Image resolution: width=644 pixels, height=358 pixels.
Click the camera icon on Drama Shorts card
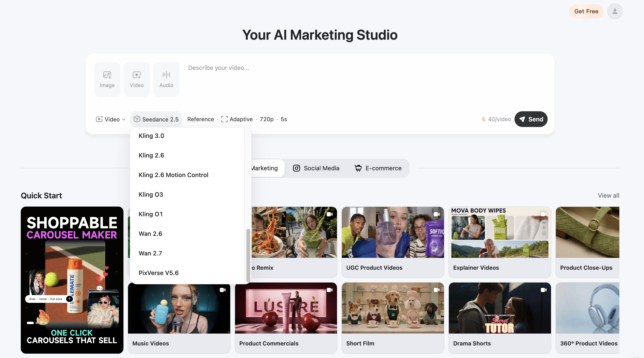tap(544, 290)
